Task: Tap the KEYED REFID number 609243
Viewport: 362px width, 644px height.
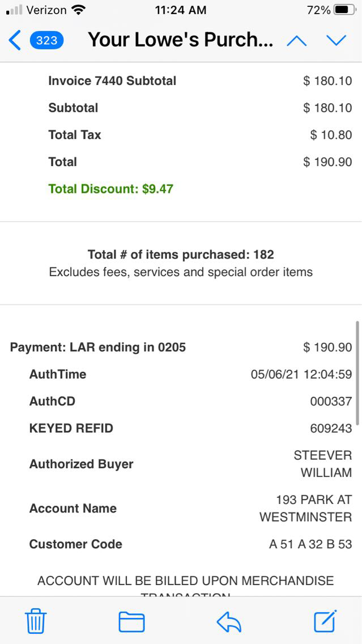Action: 331,429
